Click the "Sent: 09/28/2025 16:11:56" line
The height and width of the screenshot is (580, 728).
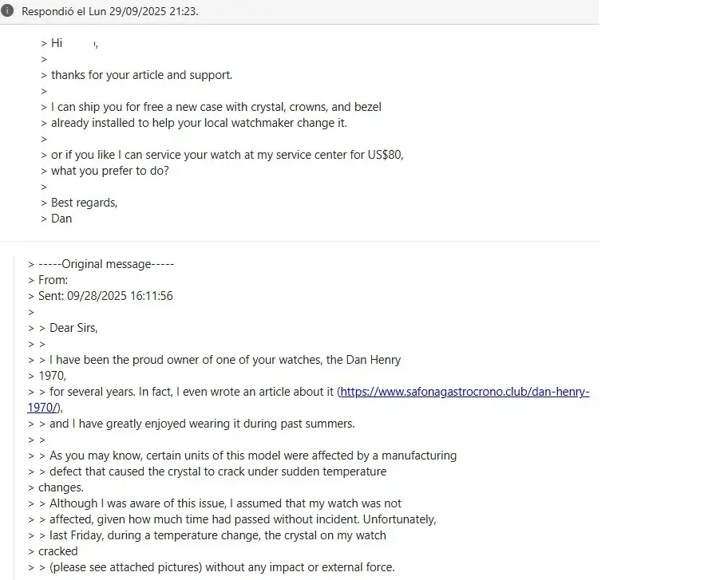(105, 296)
